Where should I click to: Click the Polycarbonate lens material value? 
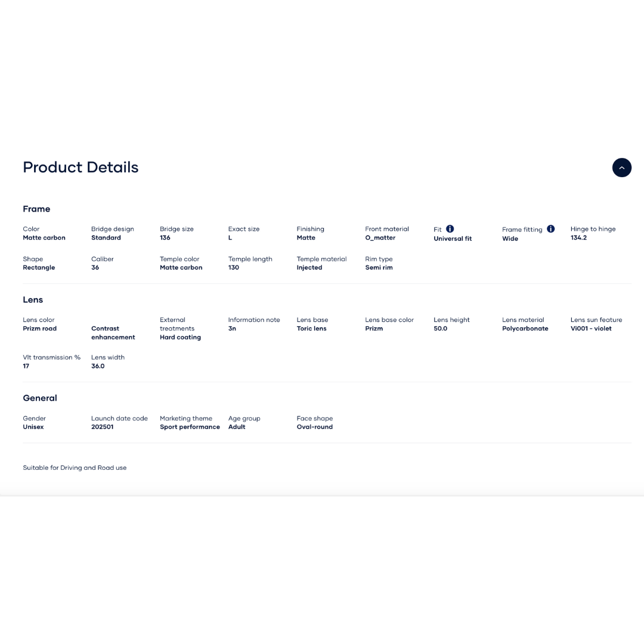[x=525, y=329]
